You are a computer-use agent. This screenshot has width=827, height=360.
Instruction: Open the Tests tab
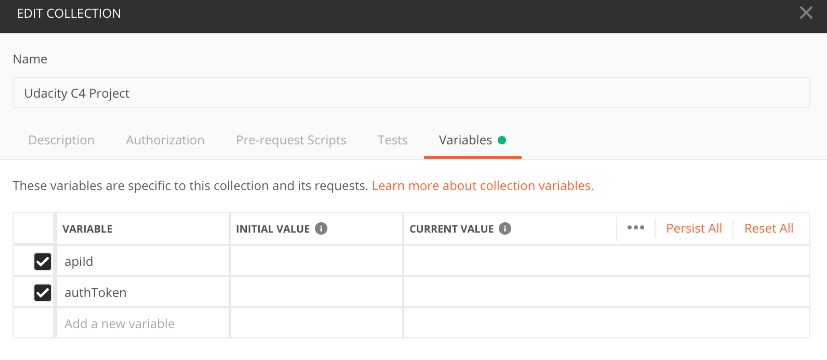coord(392,140)
